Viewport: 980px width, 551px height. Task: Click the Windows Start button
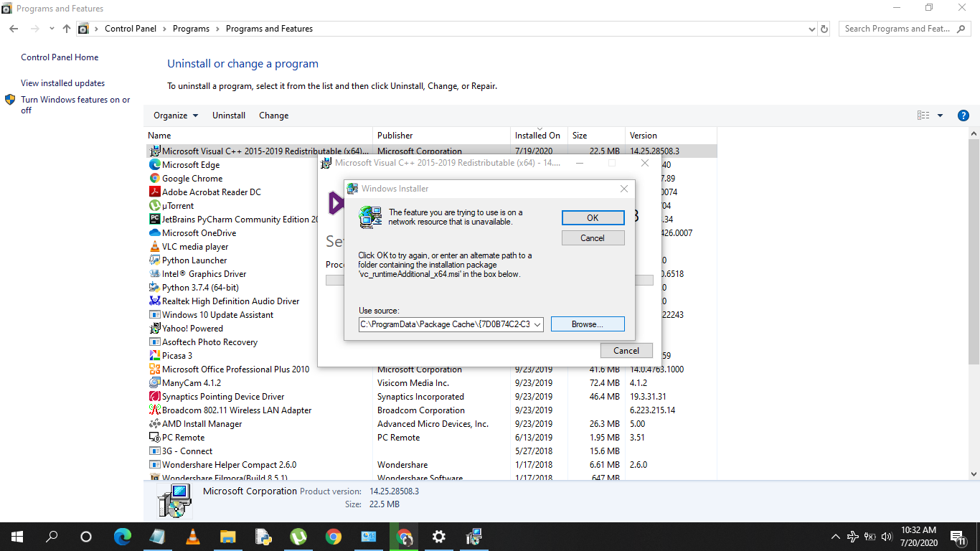pyautogui.click(x=17, y=537)
